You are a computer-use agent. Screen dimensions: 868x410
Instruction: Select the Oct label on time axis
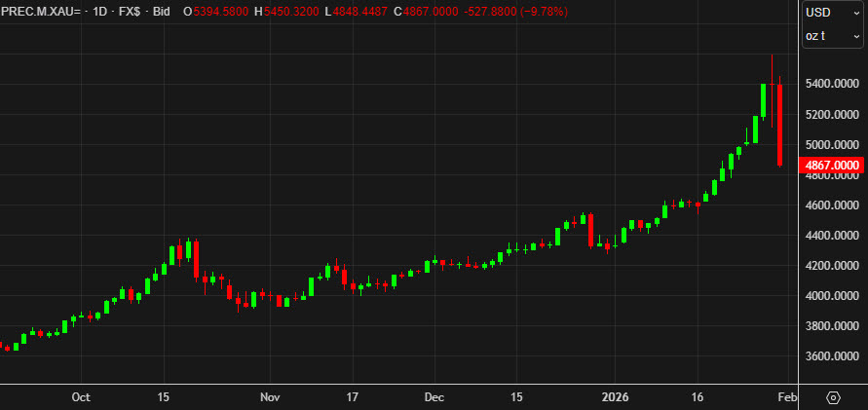coord(81,397)
